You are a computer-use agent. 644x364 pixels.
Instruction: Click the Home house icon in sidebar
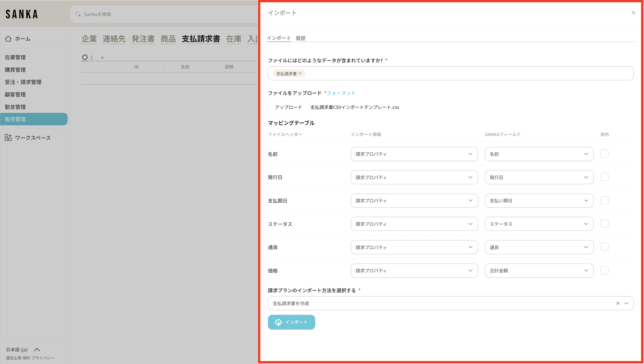click(8, 38)
